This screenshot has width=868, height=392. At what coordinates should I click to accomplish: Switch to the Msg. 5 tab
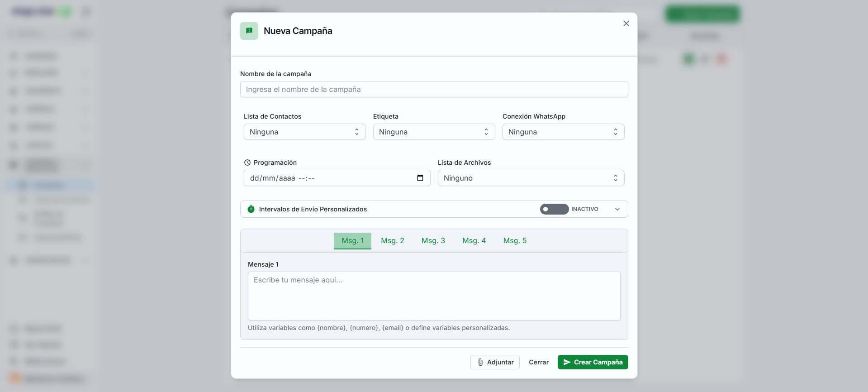point(515,241)
